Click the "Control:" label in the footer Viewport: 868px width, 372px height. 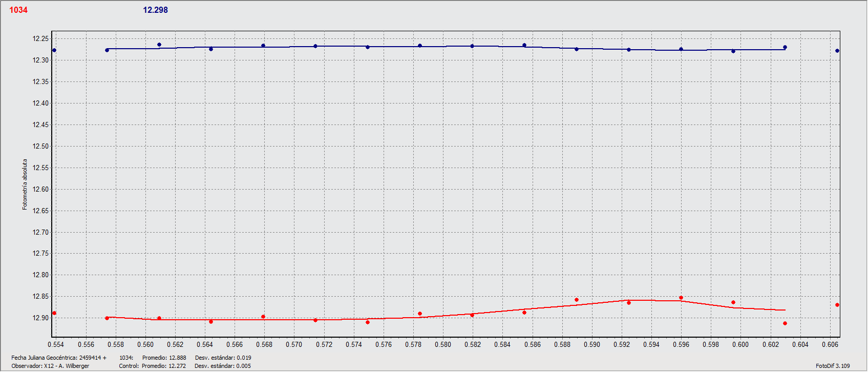[129, 366]
